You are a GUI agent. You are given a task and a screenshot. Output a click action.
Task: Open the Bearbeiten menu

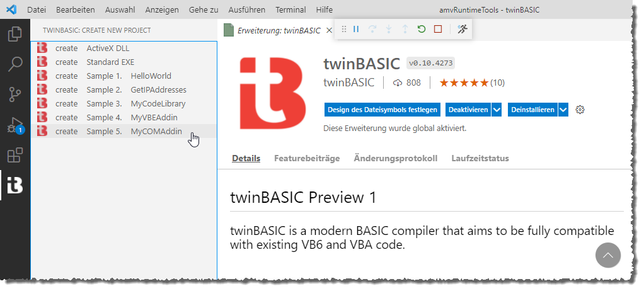pyautogui.click(x=75, y=9)
